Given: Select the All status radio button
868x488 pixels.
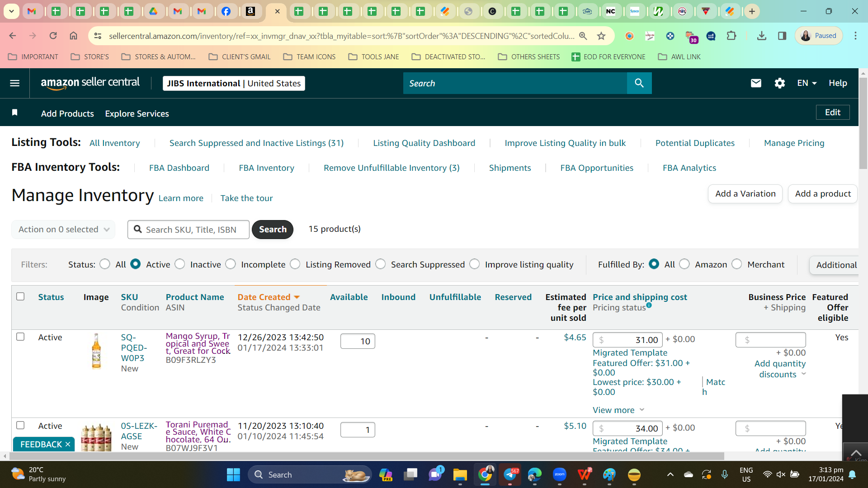Looking at the screenshot, I should tap(105, 264).
